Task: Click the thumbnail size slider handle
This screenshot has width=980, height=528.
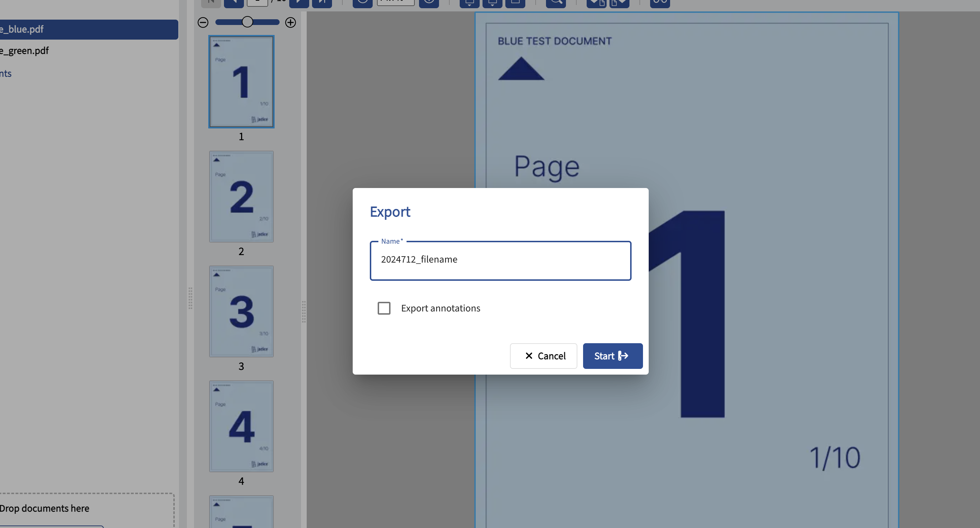Action: tap(247, 22)
